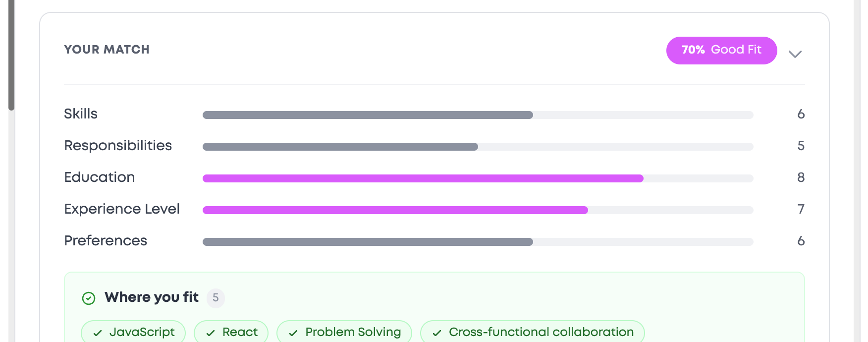
Task: Click the checkmark in Problem Solving chip
Action: (293, 333)
